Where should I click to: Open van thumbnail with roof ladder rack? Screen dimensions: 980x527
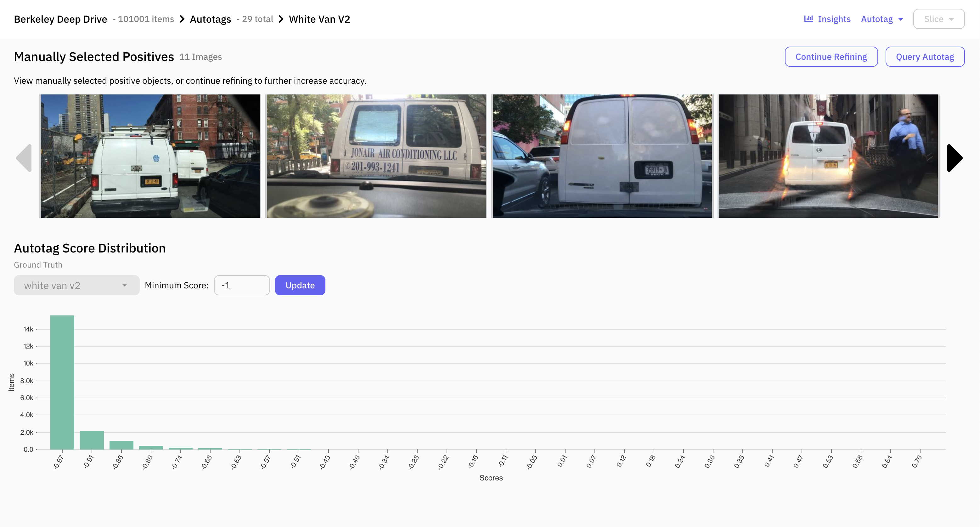pos(150,156)
